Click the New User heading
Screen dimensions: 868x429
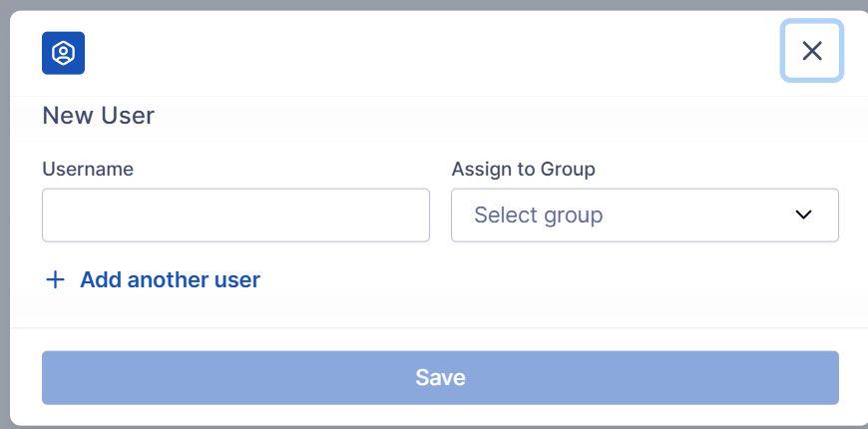click(98, 116)
